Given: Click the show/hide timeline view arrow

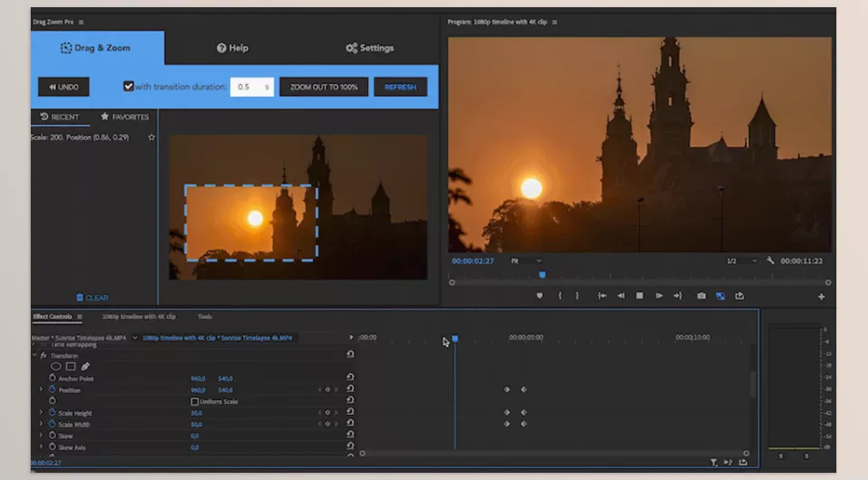Looking at the screenshot, I should (351, 337).
